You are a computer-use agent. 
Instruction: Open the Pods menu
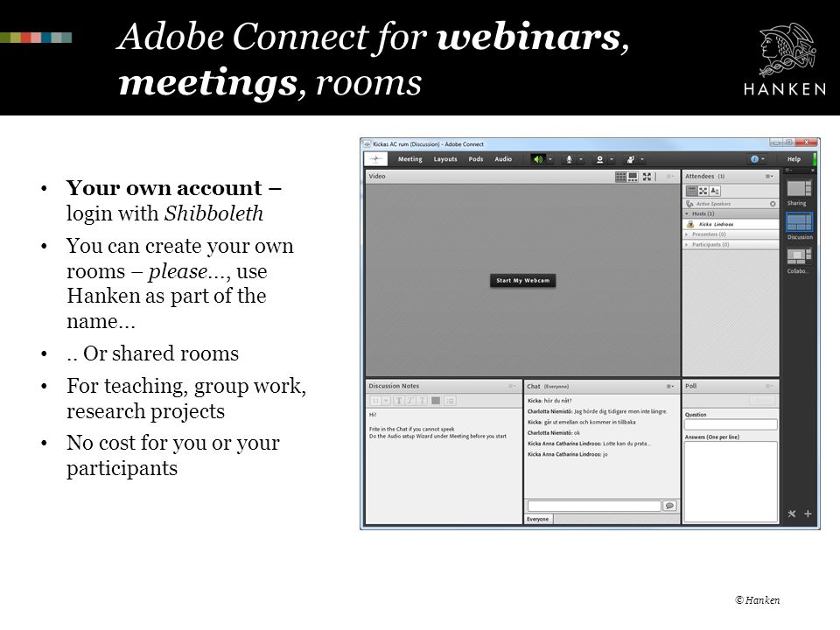476,159
